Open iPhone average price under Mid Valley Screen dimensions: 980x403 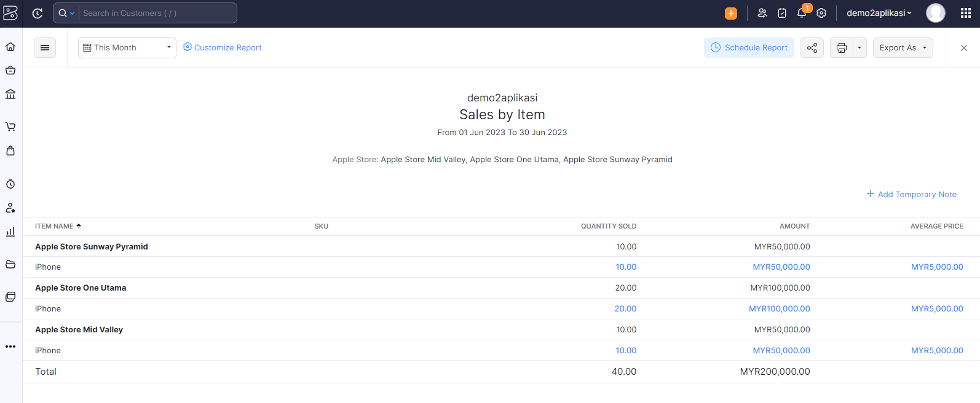pos(937,350)
